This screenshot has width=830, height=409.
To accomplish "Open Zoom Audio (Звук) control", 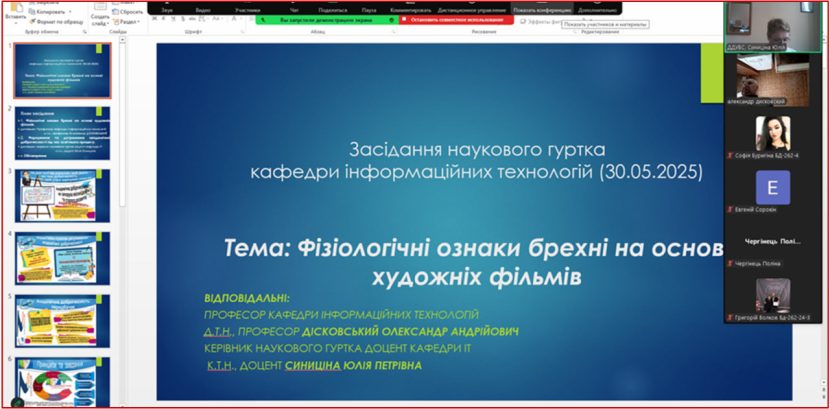I will point(167,9).
